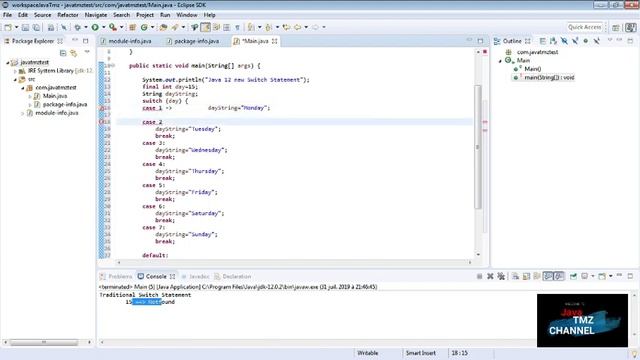Click Remove Launch X icon in Console
The height and width of the screenshot is (360, 640).
(490, 276)
